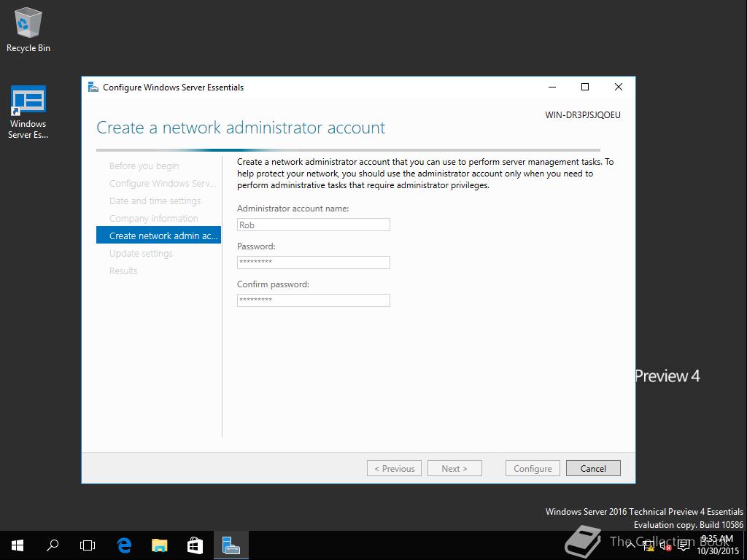
Task: Select the 'Before you begin' step
Action: (144, 166)
